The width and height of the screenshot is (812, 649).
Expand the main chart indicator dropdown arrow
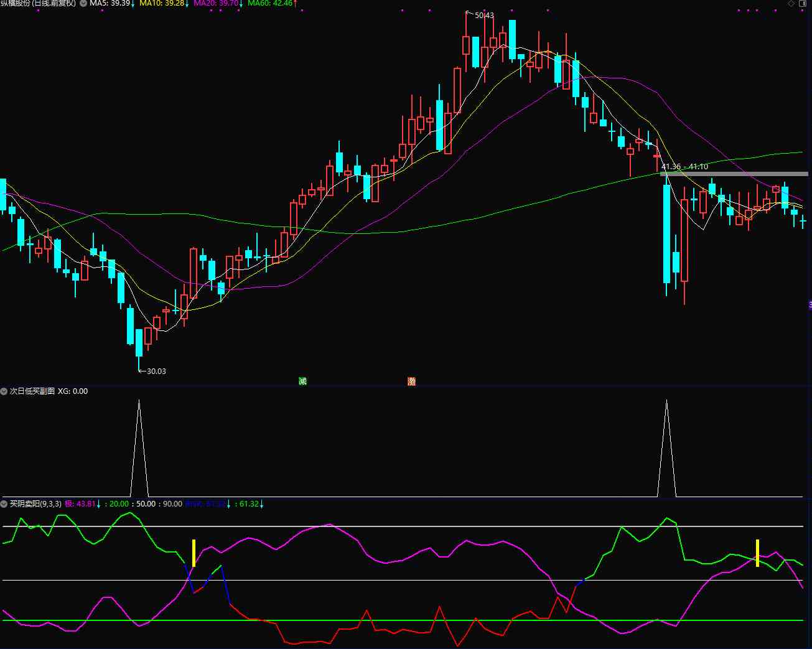[x=83, y=3]
